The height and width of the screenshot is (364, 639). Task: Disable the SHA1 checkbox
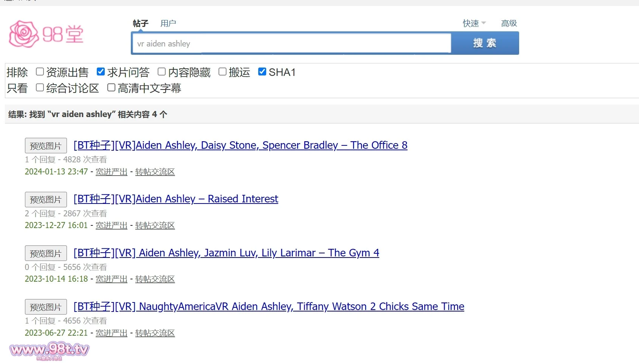pyautogui.click(x=262, y=72)
